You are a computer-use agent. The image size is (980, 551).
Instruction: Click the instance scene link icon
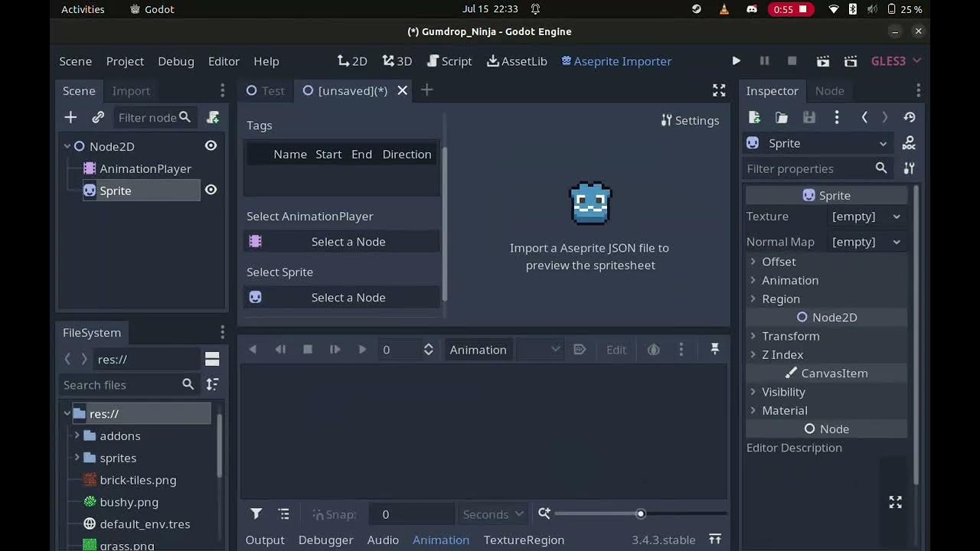[98, 117]
